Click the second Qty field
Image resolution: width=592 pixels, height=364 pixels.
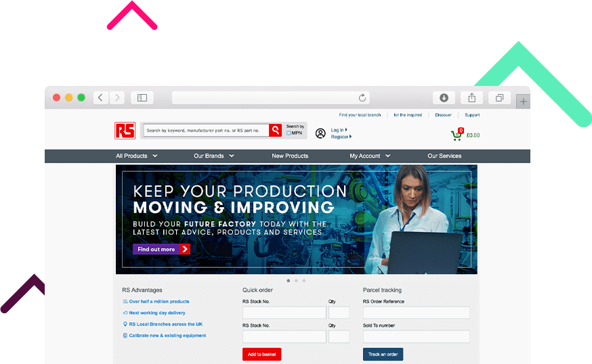point(339,336)
